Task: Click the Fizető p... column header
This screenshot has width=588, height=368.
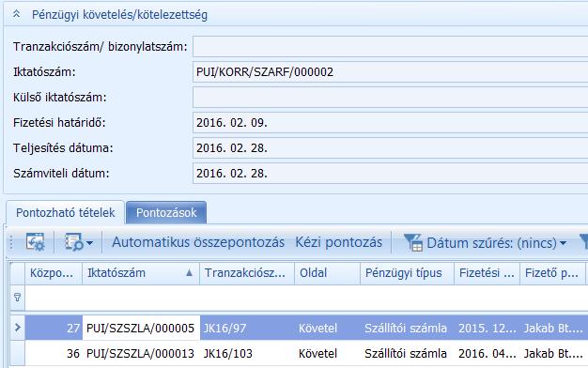Action: click(552, 273)
